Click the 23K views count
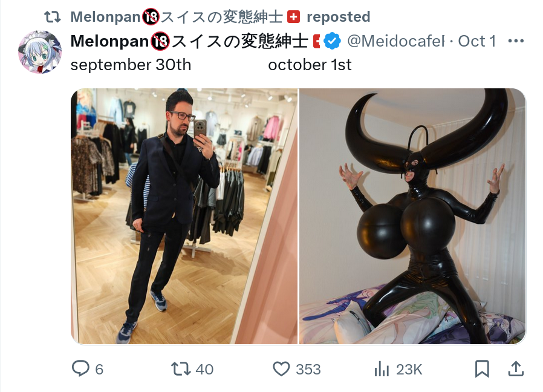543x392 pixels. (409, 370)
